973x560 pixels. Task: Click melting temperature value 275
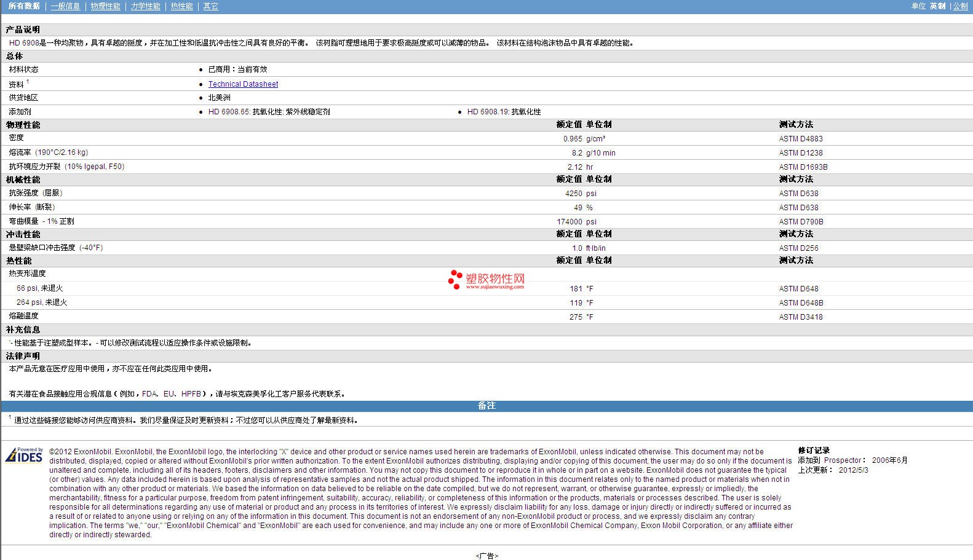click(576, 317)
